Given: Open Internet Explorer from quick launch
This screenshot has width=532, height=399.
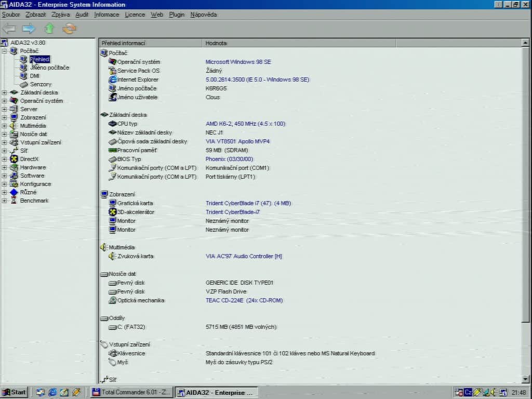Looking at the screenshot, I should click(52, 392).
